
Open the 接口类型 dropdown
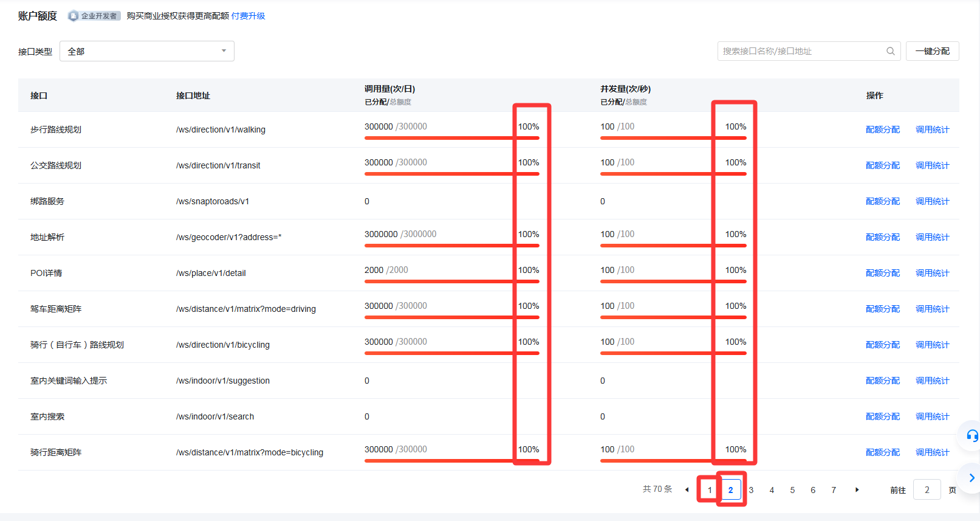(x=147, y=51)
